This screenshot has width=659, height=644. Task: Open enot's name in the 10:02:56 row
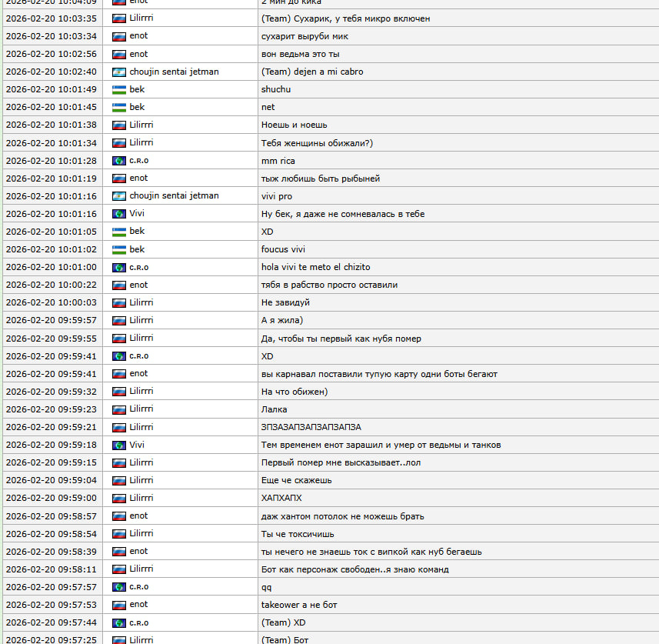coord(138,54)
